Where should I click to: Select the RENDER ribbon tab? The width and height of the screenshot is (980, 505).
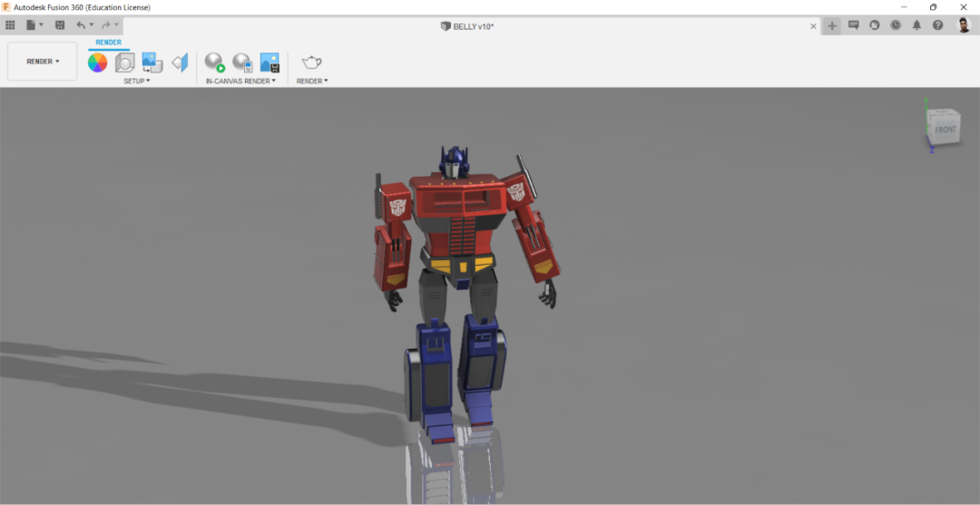(x=109, y=43)
